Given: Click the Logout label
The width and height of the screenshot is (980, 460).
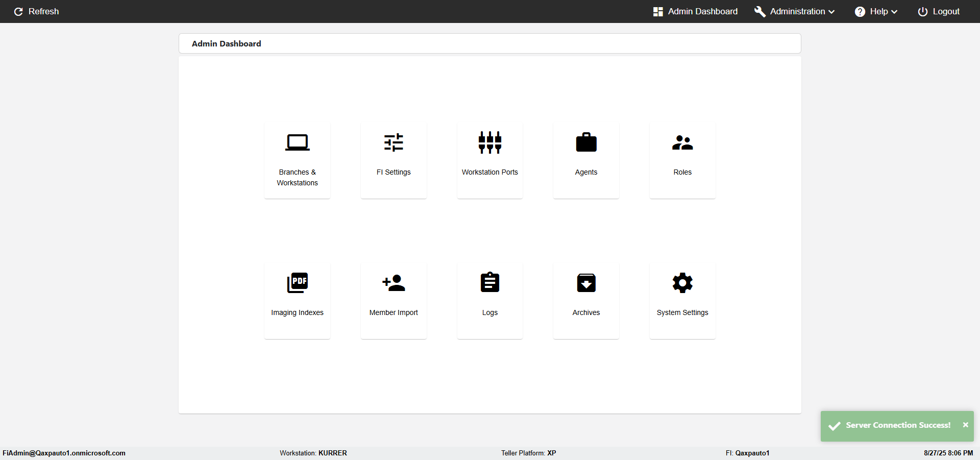Looking at the screenshot, I should point(946,11).
